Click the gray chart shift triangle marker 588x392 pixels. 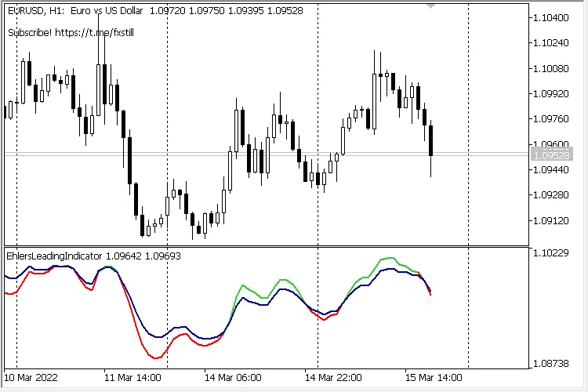[430, 6]
